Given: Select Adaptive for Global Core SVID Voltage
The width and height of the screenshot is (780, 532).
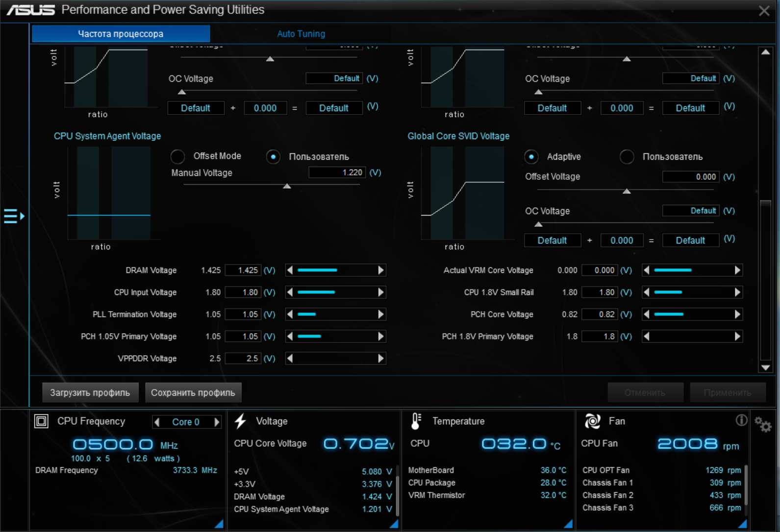Looking at the screenshot, I should [x=531, y=157].
